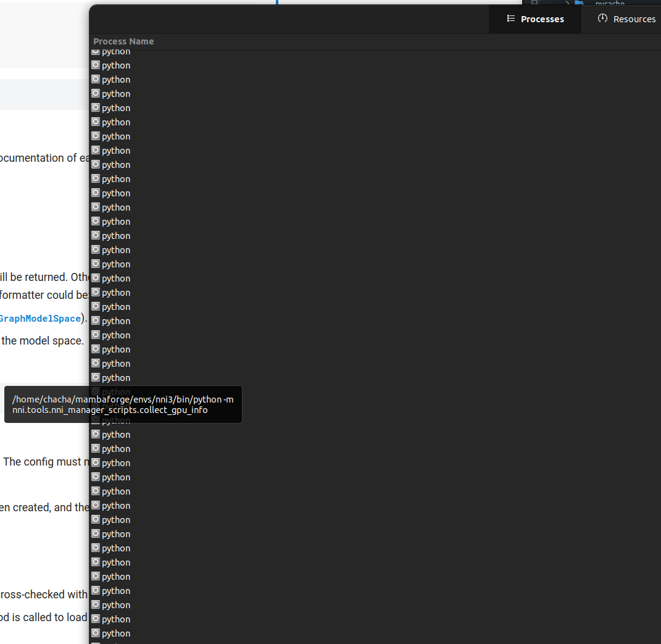Click the python icon directly above the tooltip
Image resolution: width=661 pixels, height=644 pixels.
(x=96, y=377)
